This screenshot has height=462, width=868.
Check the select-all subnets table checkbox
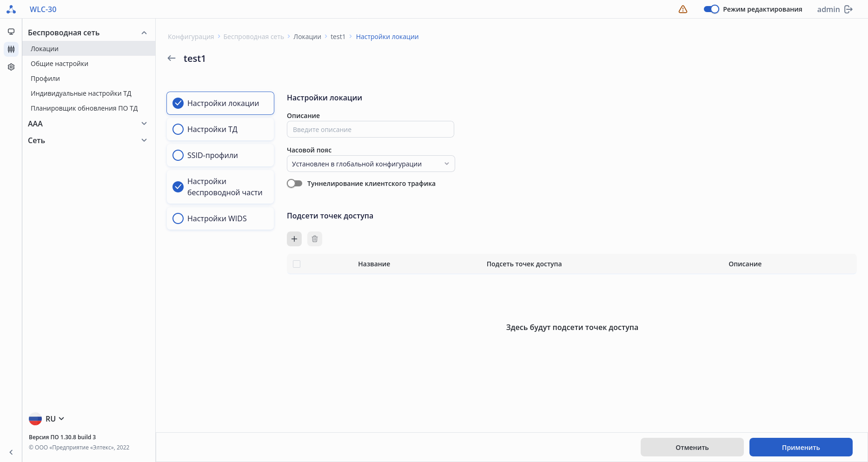(x=297, y=264)
